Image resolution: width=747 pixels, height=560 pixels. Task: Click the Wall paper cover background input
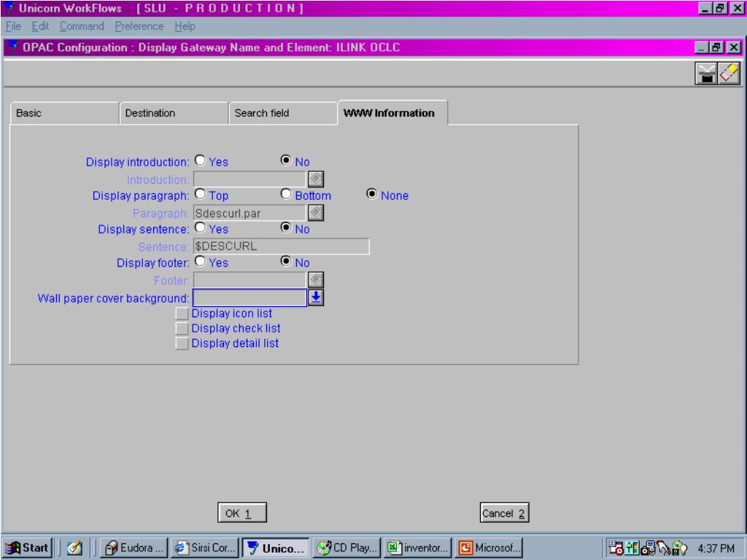pyautogui.click(x=249, y=297)
